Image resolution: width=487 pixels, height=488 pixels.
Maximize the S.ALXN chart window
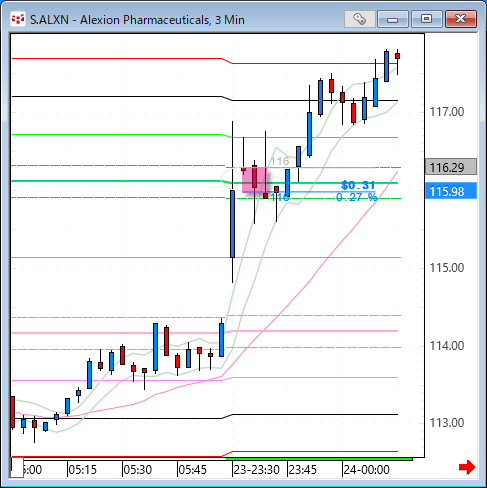426,19
